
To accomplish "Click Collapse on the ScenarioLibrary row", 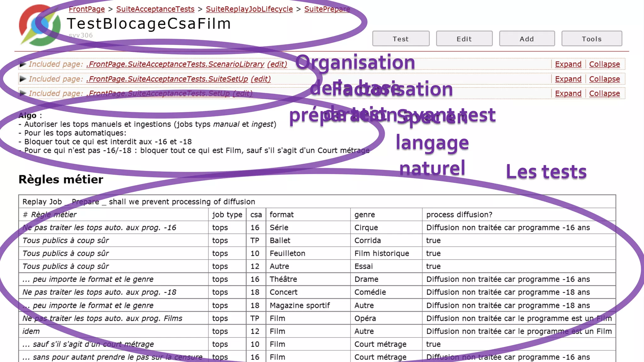I will click(x=604, y=64).
